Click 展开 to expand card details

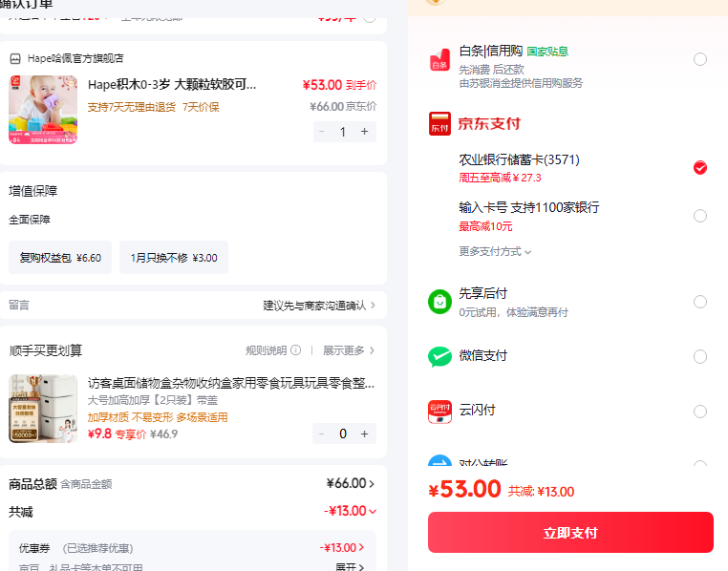350,567
